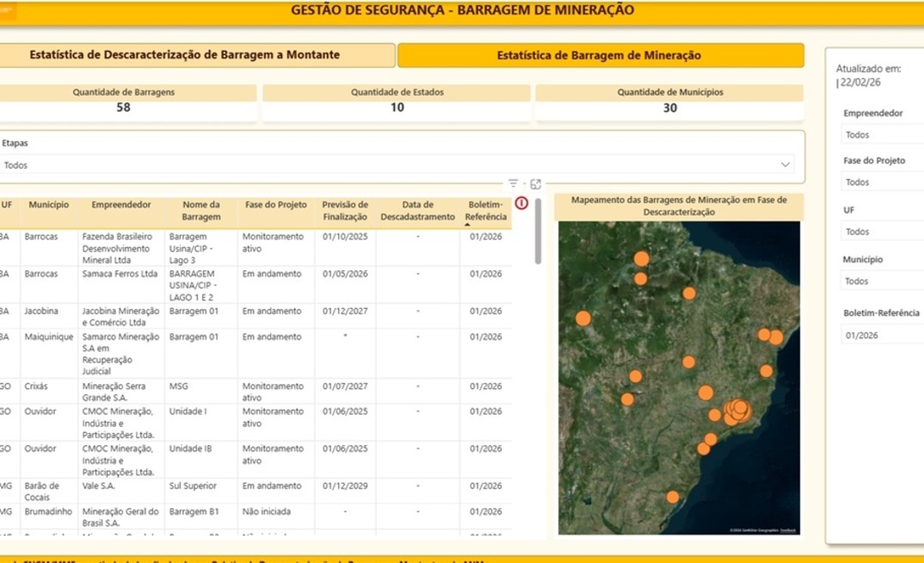Open the Fase do Projeto slicer dropdown

[x=883, y=183]
